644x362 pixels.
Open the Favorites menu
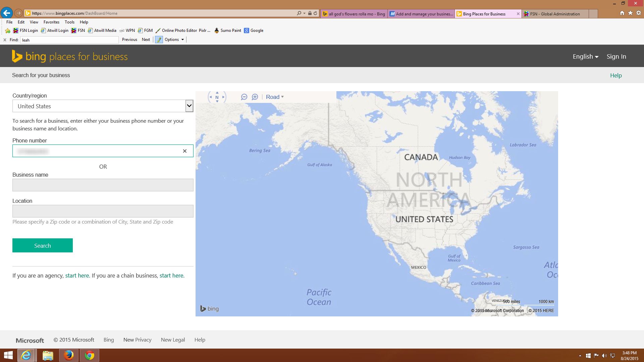click(x=51, y=22)
